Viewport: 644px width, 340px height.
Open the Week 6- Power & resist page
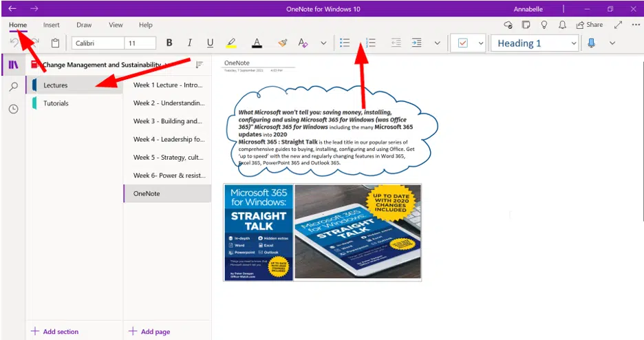168,176
